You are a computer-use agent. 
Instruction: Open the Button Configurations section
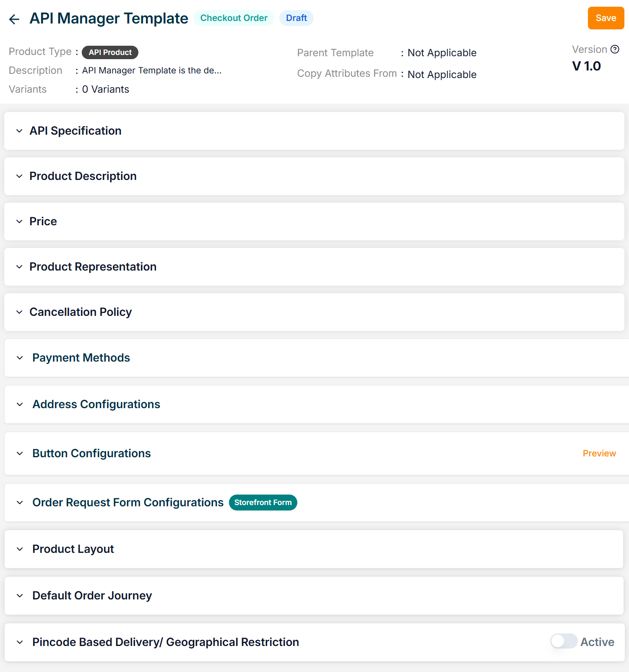(x=91, y=453)
